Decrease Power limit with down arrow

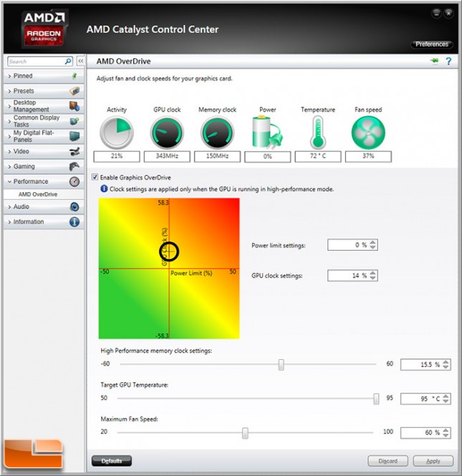[372, 247]
